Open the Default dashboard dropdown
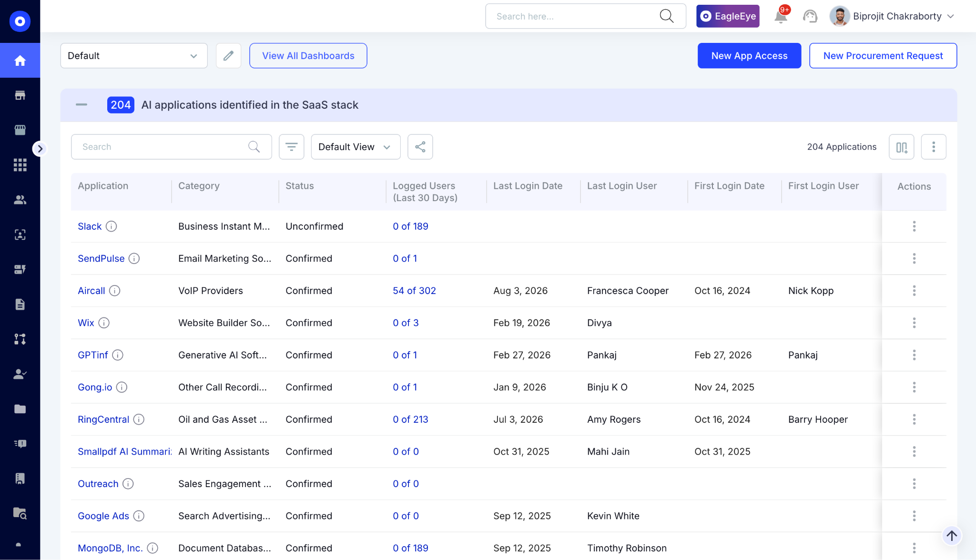Viewport: 976px width, 560px height. pyautogui.click(x=134, y=56)
